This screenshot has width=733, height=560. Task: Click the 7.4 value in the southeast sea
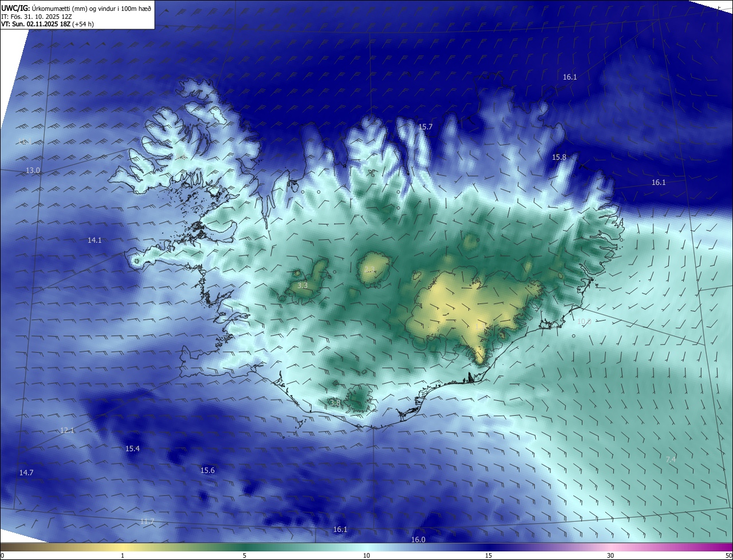point(671,459)
